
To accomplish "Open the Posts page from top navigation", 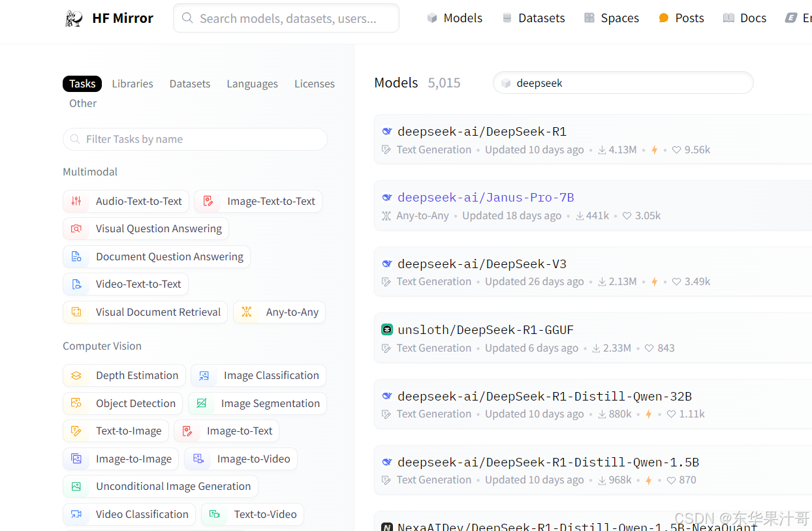I will coord(681,18).
